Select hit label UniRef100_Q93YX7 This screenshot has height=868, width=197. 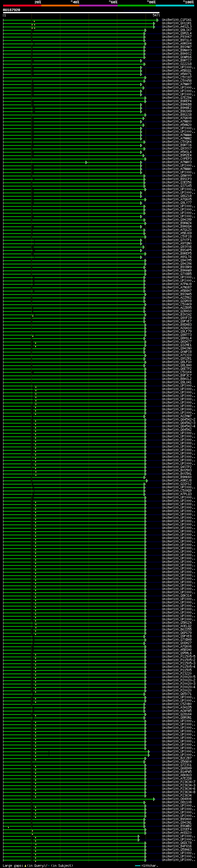pos(177,149)
